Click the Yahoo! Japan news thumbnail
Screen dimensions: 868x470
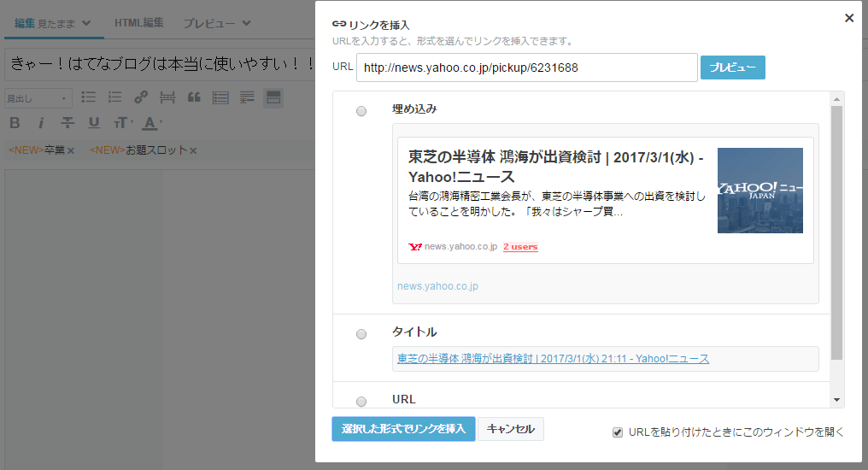[x=760, y=191]
